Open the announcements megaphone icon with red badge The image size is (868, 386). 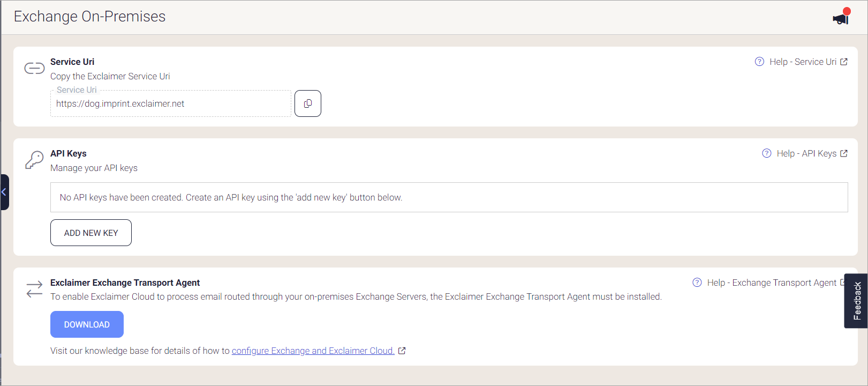(839, 18)
